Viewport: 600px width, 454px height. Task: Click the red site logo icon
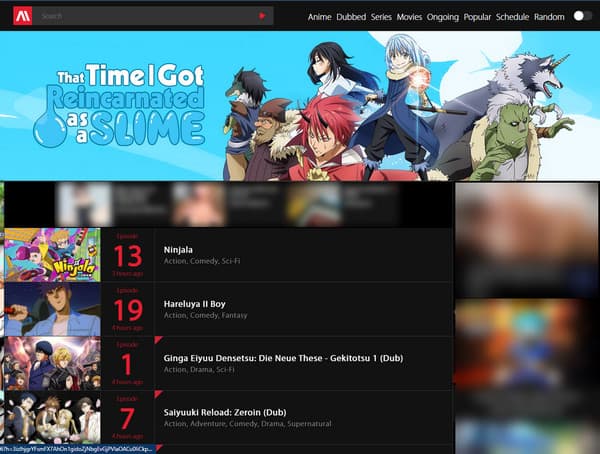[23, 16]
